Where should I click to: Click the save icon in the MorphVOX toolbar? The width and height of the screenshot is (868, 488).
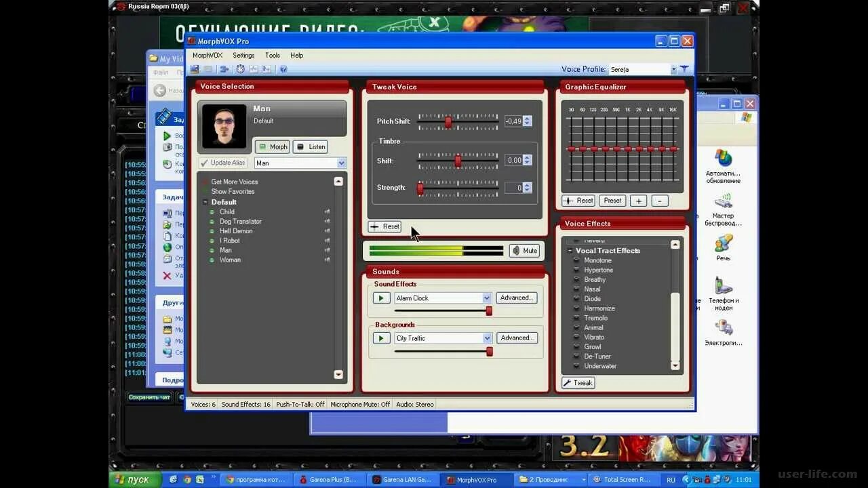[x=195, y=69]
